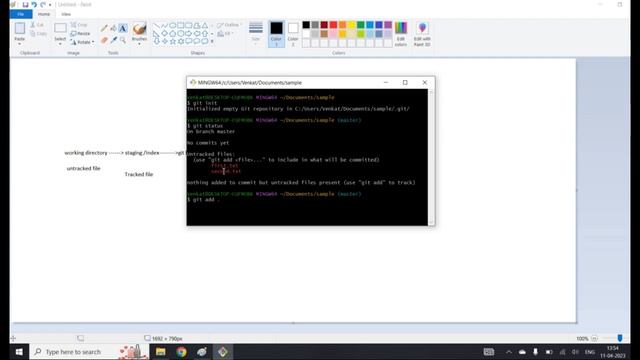This screenshot has height=360, width=640.
Task: Open the shape Outline dropdown
Action: pyautogui.click(x=229, y=25)
